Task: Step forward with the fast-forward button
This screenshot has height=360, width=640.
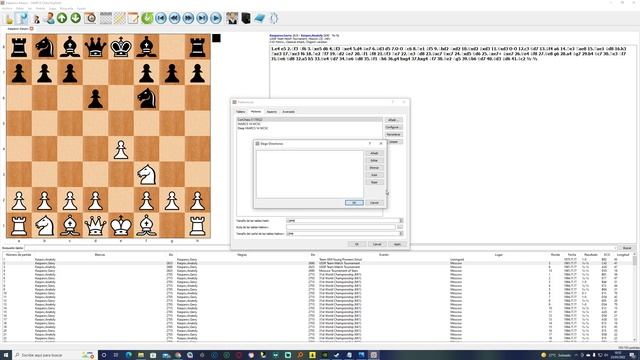Action: [189, 18]
